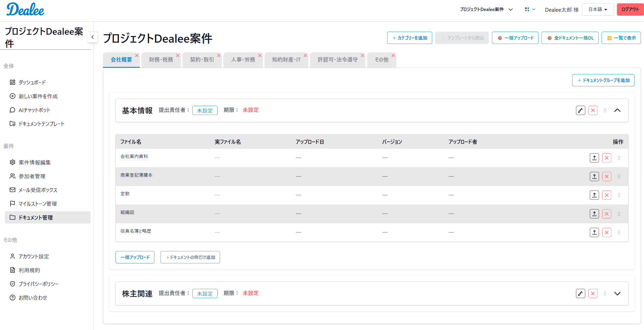Click drag handle of 定款 row
Viewport: 644px width, 330px height.
coord(619,195)
